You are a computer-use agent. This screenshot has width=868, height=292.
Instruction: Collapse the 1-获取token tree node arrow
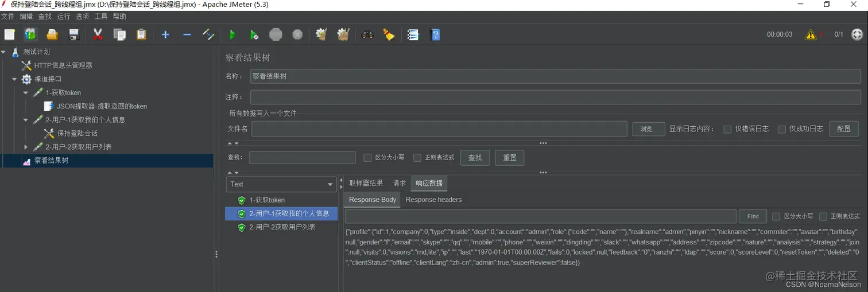[x=26, y=93]
